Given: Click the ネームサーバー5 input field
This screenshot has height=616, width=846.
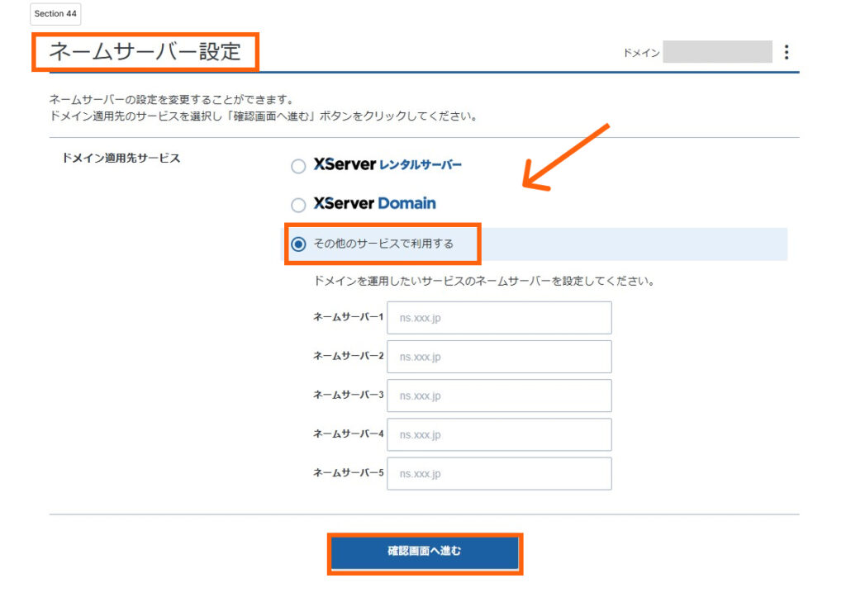Looking at the screenshot, I should [499, 474].
